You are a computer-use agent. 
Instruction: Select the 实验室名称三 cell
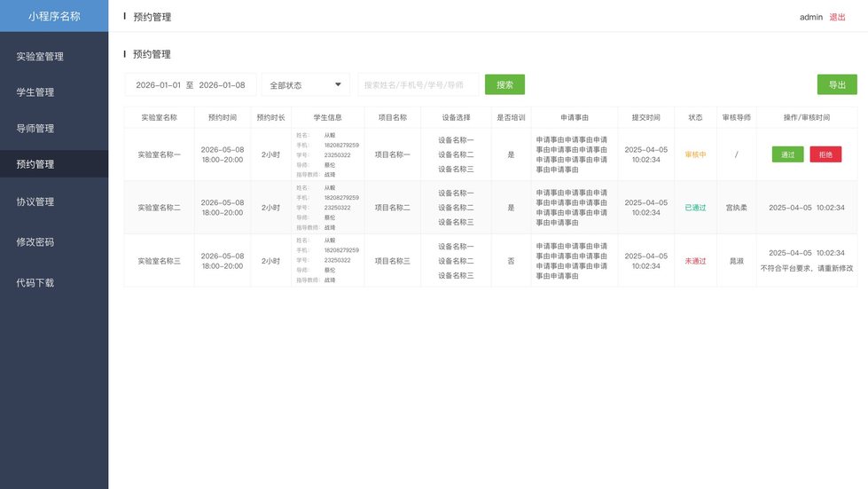[x=160, y=261]
